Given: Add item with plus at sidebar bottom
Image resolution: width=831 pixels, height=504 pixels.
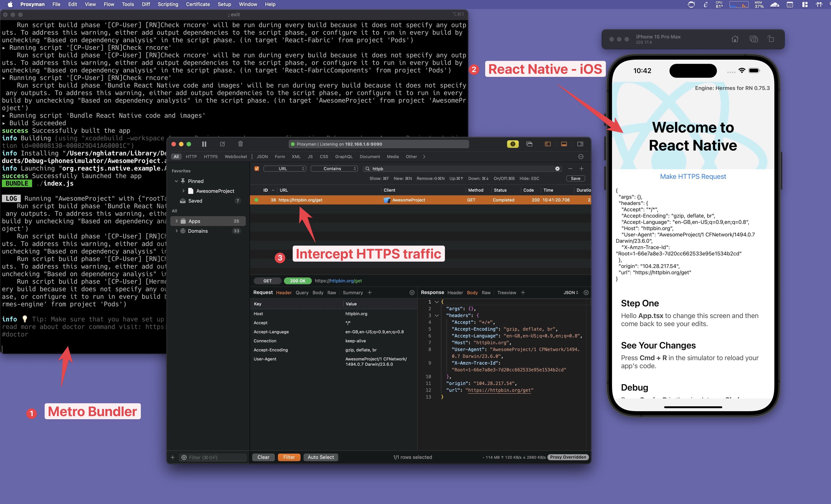Looking at the screenshot, I should [x=173, y=457].
